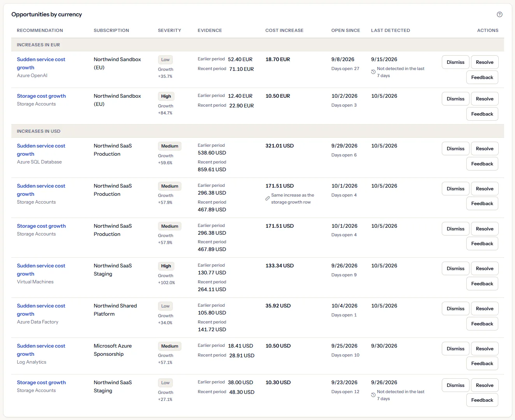
Task: Click the Recommendation column header
Action: click(x=40, y=30)
